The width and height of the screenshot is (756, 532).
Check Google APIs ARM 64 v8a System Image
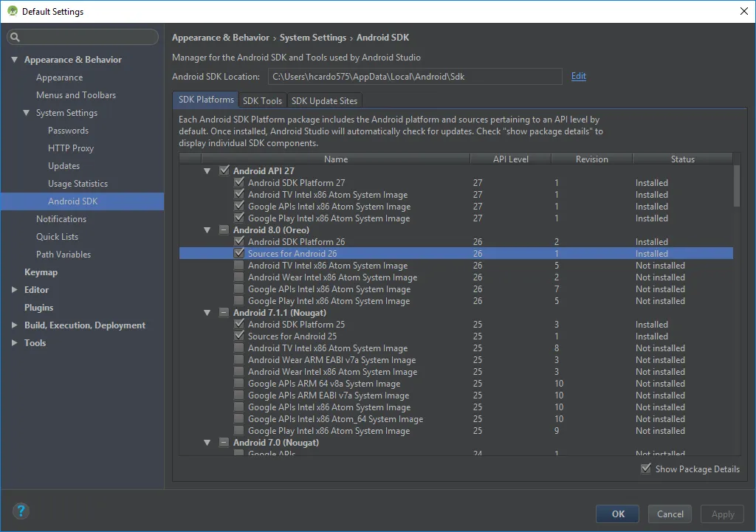pos(238,383)
